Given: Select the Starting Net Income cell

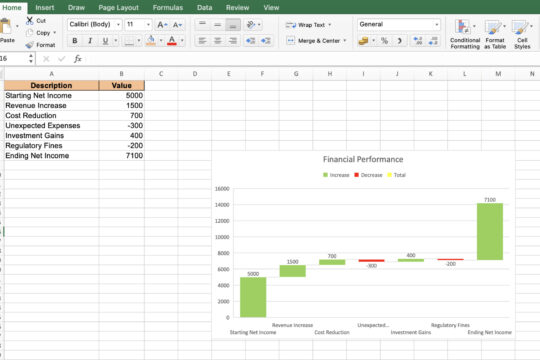Looking at the screenshot, I should coord(51,95).
